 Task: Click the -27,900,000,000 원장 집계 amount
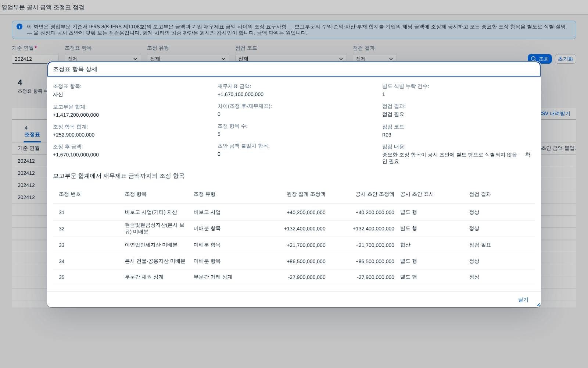[x=306, y=277]
